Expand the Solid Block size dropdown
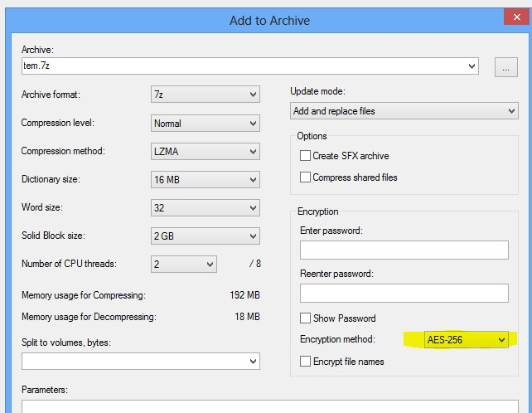Screen dimensions: 532x413 pyautogui.click(x=206, y=236)
